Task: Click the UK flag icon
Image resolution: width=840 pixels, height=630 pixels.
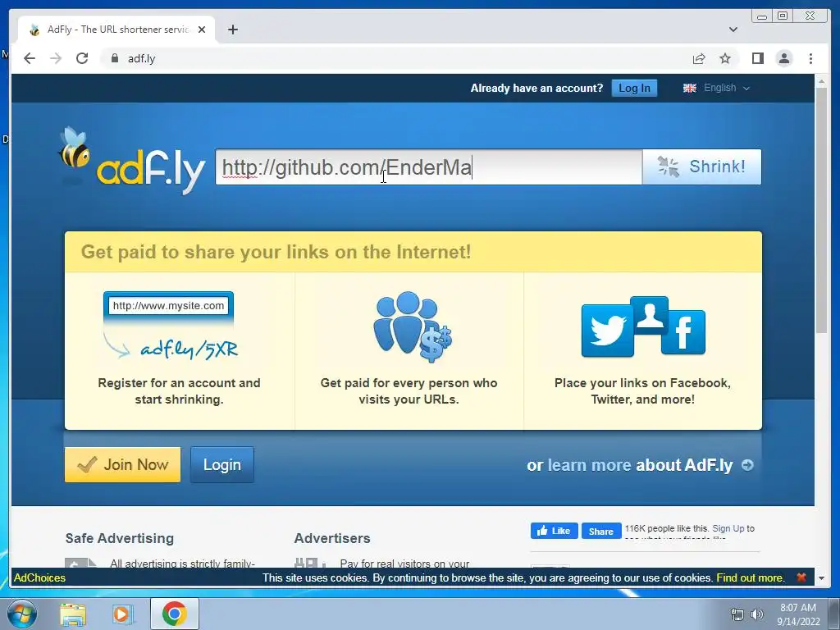Action: click(x=689, y=88)
